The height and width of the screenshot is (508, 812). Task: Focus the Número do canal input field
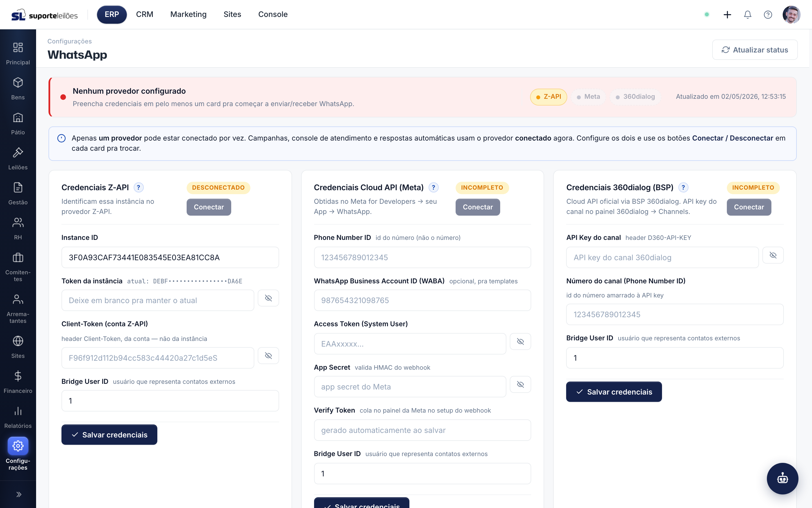coord(675,314)
